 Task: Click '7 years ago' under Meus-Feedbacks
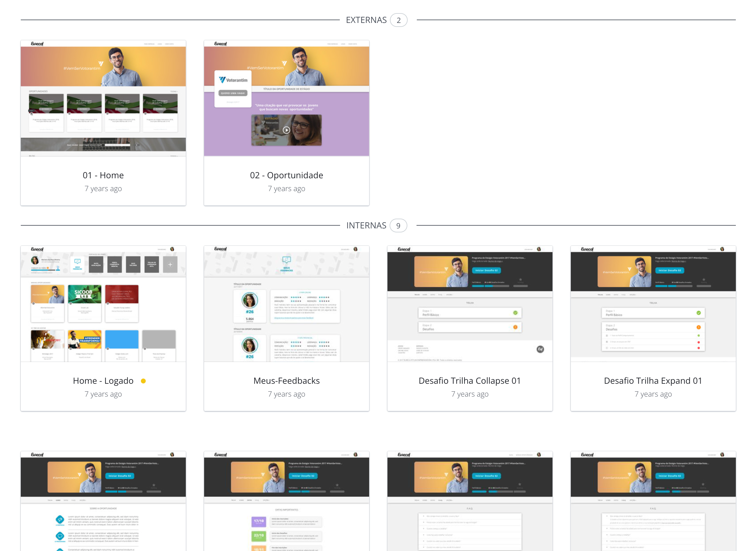(x=287, y=394)
